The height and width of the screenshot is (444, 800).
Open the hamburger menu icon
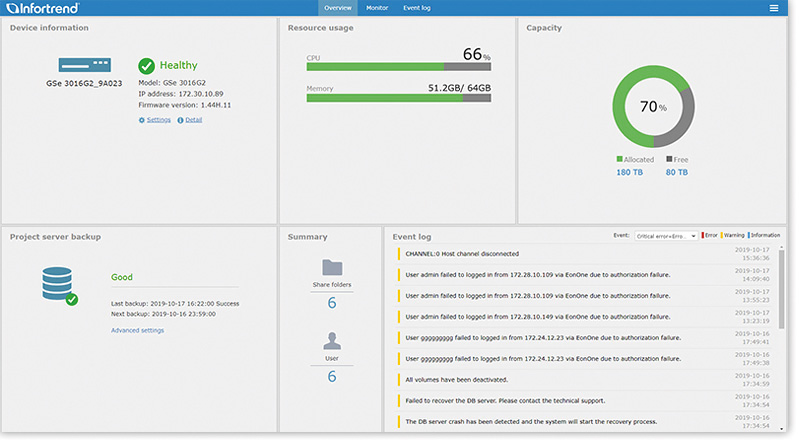(x=773, y=8)
